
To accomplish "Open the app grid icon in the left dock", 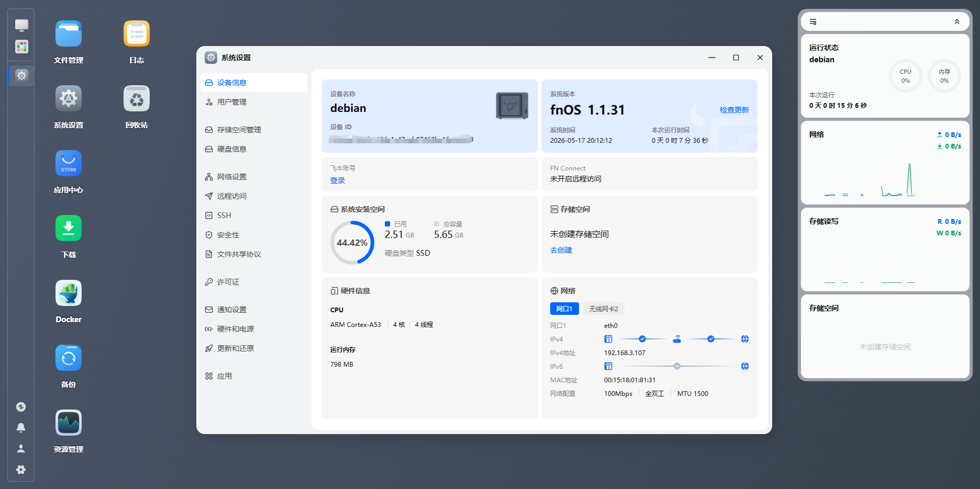I will 21,47.
